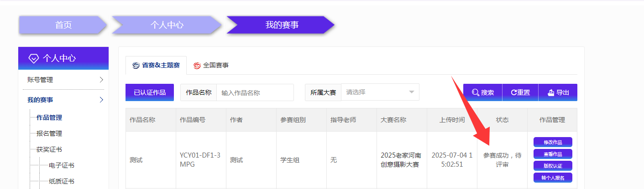Switch to 省赛&主题赛 tab

[x=156, y=65]
